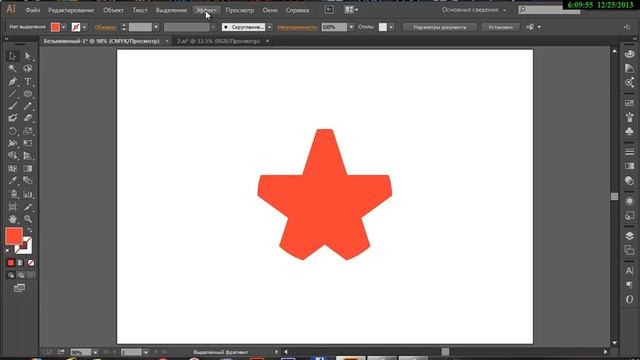Swap fill and stroke colors arrow

pyautogui.click(x=29, y=231)
